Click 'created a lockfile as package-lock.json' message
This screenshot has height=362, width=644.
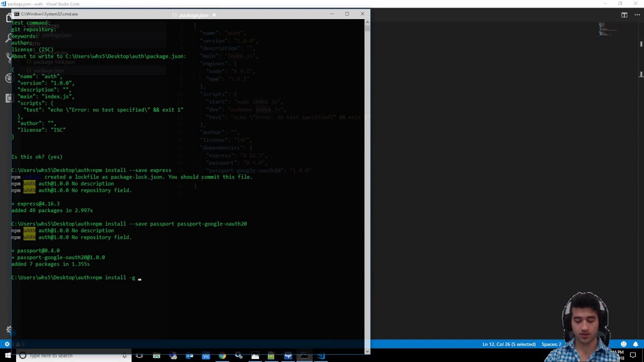pyautogui.click(x=148, y=177)
